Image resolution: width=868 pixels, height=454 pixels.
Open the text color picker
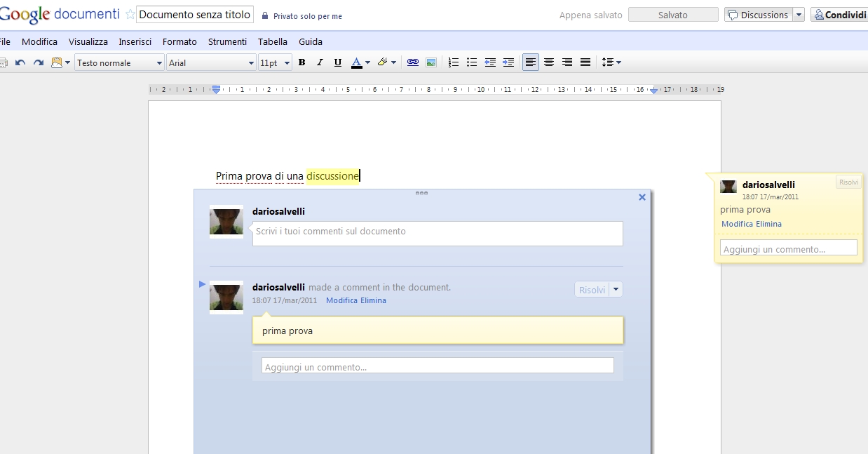360,62
